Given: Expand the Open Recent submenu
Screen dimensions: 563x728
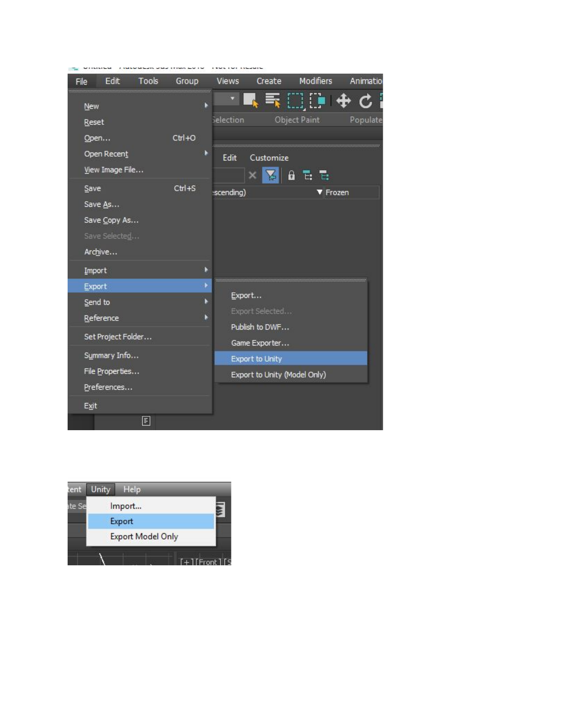Looking at the screenshot, I should click(x=140, y=154).
